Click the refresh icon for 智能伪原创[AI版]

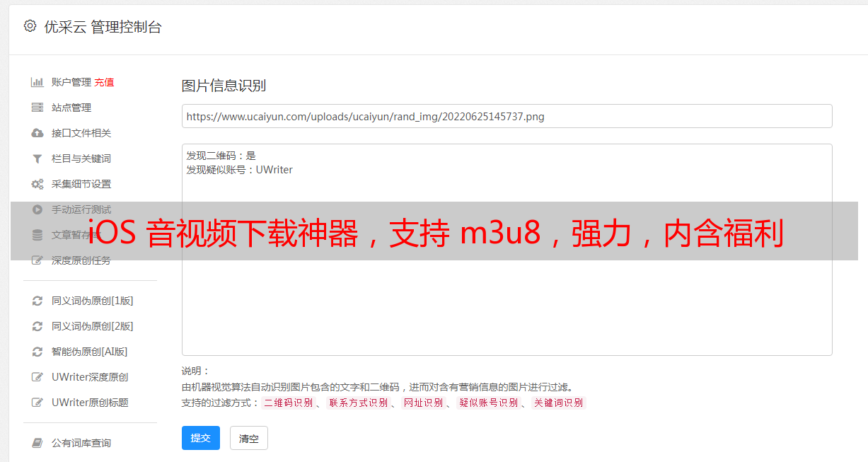coord(37,352)
